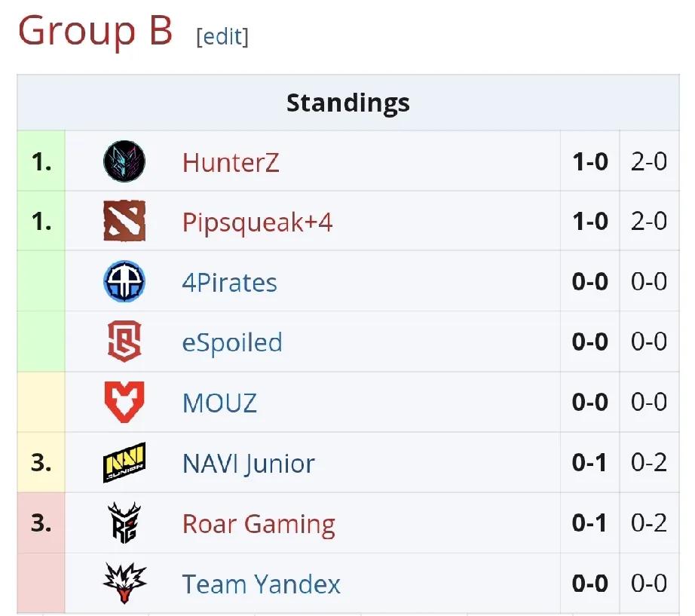
Task: Click the NAVI Junior logo
Action: coord(124,463)
